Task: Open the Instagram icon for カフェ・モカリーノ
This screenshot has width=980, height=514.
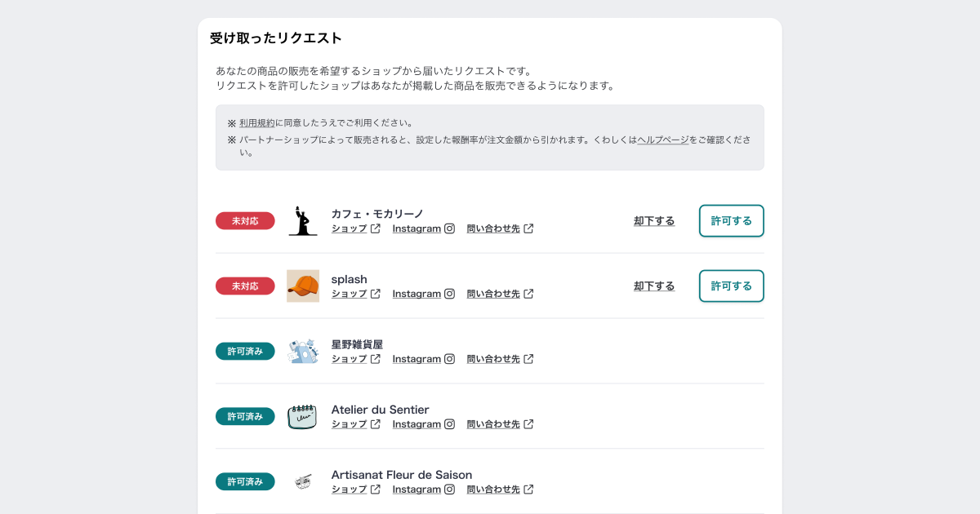Action: click(449, 228)
